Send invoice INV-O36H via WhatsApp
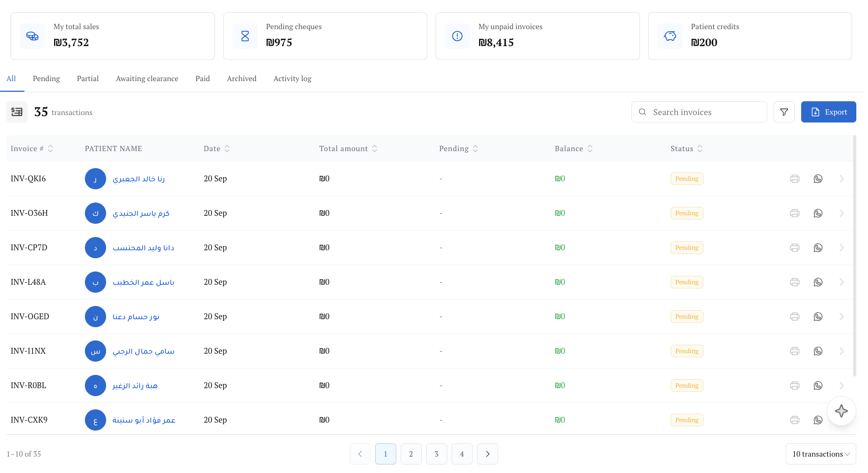The image size is (868, 473). (x=818, y=213)
